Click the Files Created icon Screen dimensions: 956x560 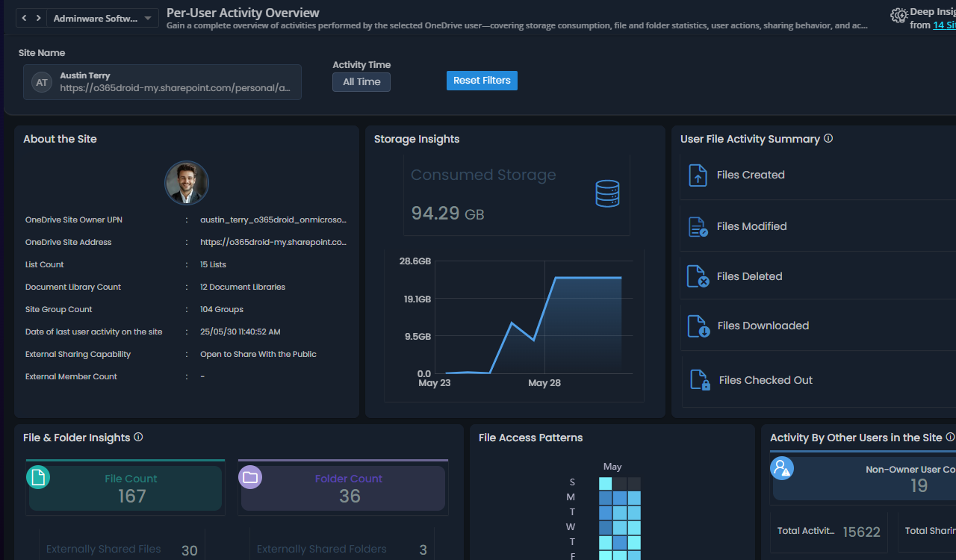[697, 174]
